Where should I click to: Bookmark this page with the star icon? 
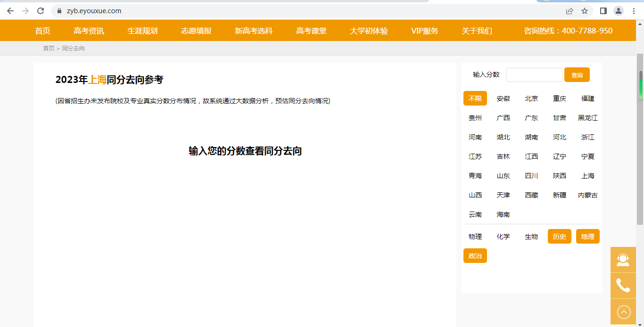click(x=585, y=11)
